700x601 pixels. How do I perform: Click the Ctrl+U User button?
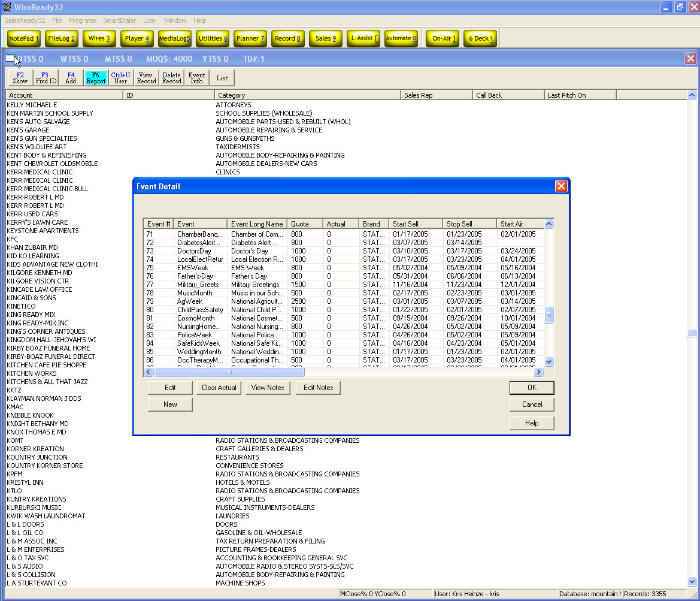(120, 78)
